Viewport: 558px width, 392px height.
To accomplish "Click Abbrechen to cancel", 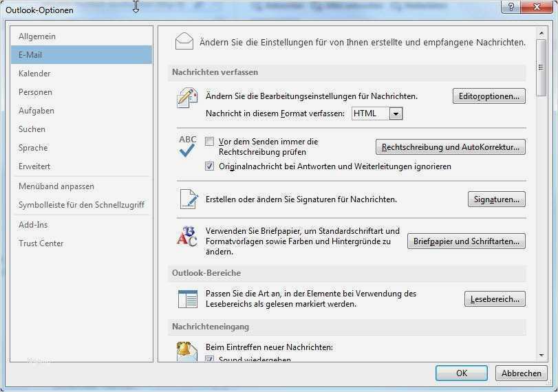I will (x=522, y=373).
